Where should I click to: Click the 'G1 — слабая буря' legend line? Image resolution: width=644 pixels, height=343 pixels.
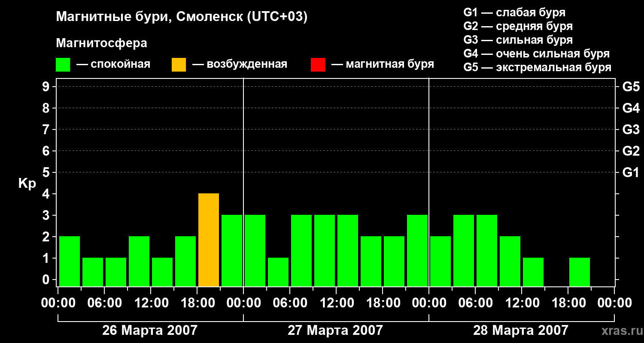(x=514, y=12)
